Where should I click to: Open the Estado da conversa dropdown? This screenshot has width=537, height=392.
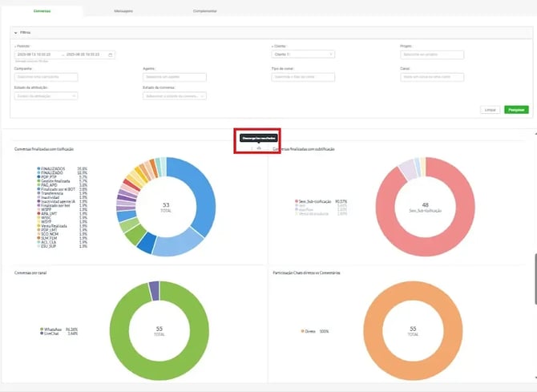pyautogui.click(x=175, y=96)
